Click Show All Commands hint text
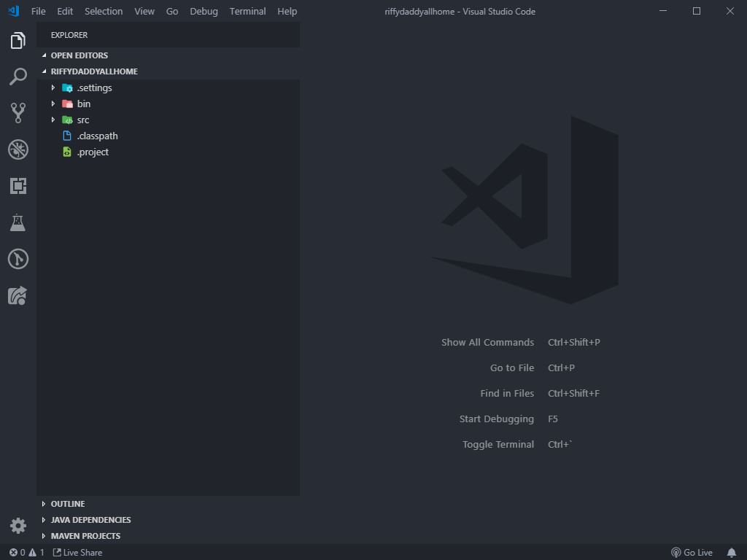 [x=487, y=343]
